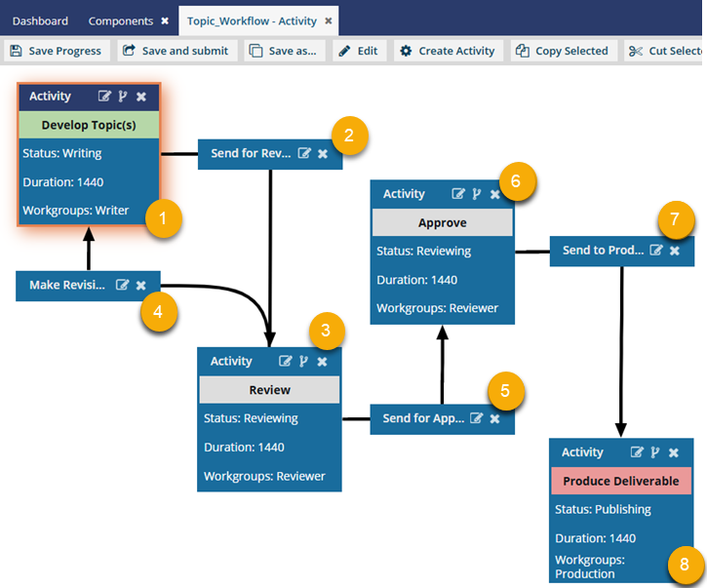Select the red Produce Deliverable title bar

(x=621, y=481)
